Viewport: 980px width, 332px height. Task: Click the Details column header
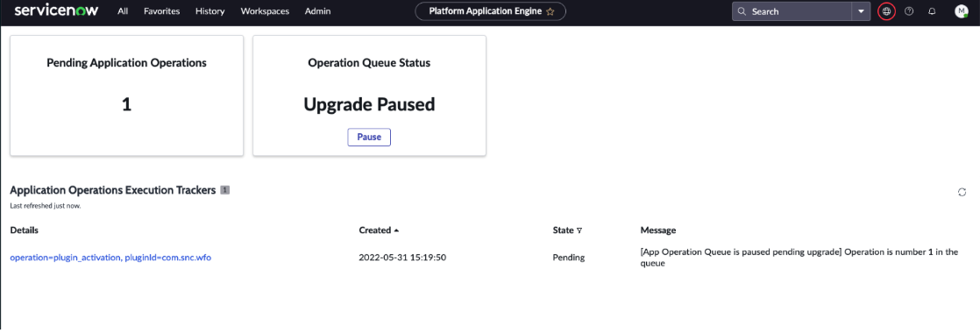point(25,230)
